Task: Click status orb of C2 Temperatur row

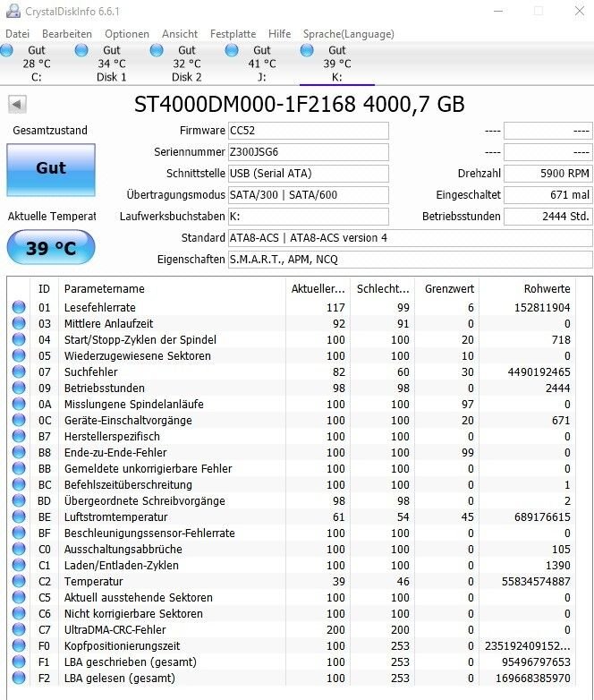Action: [19, 581]
